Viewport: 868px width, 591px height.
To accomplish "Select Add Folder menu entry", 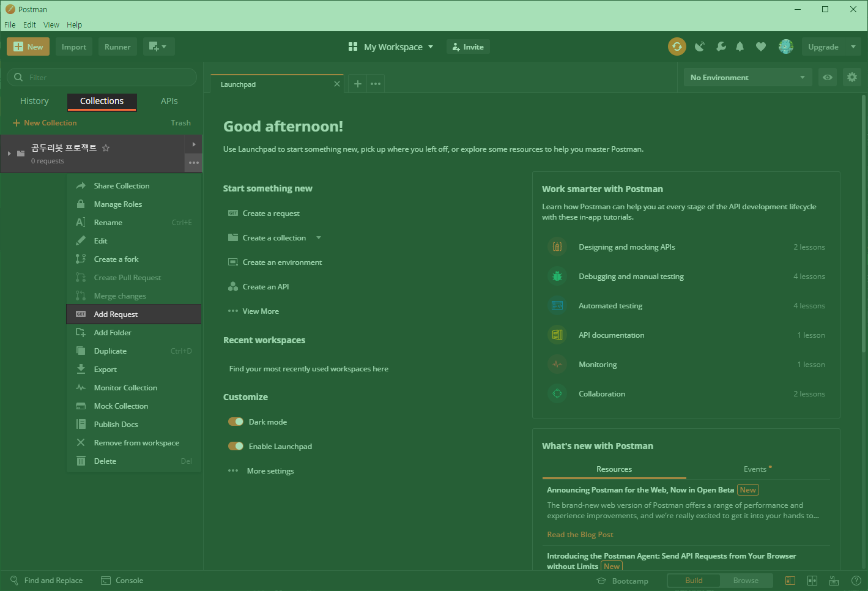I will (x=134, y=333).
